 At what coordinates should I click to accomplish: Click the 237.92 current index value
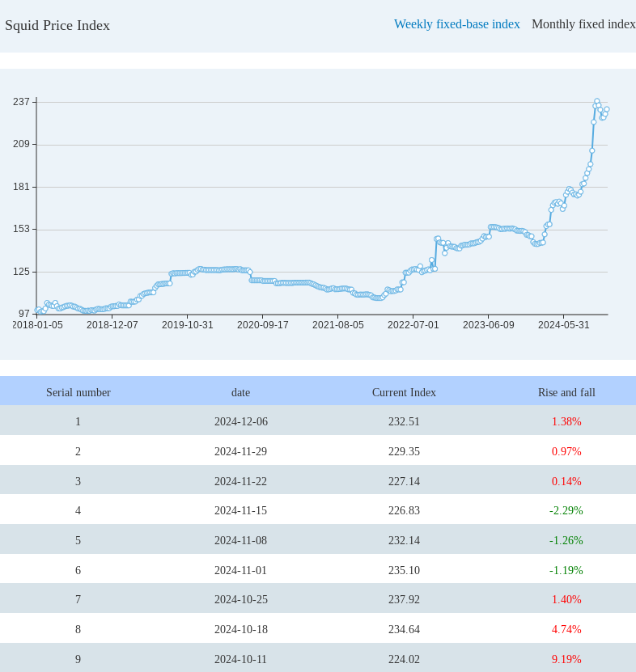coord(404,599)
